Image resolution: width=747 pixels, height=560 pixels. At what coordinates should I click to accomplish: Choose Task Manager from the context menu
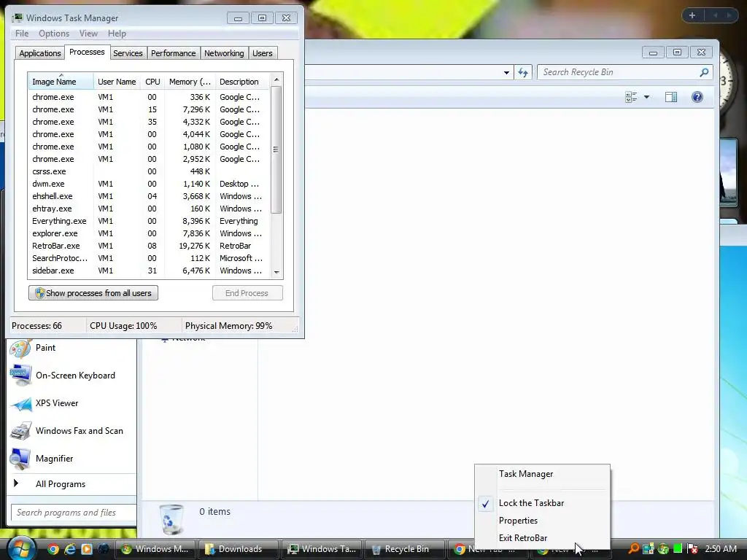click(x=543, y=474)
